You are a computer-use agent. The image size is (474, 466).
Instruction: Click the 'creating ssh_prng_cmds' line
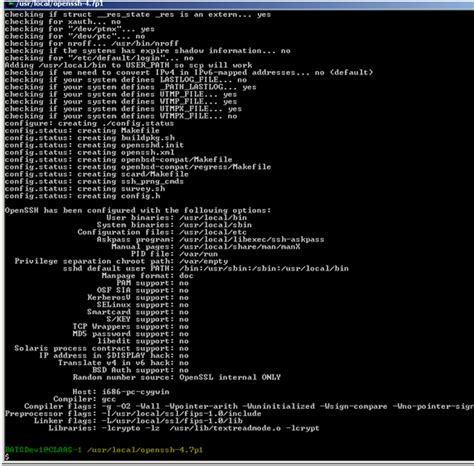click(x=94, y=182)
